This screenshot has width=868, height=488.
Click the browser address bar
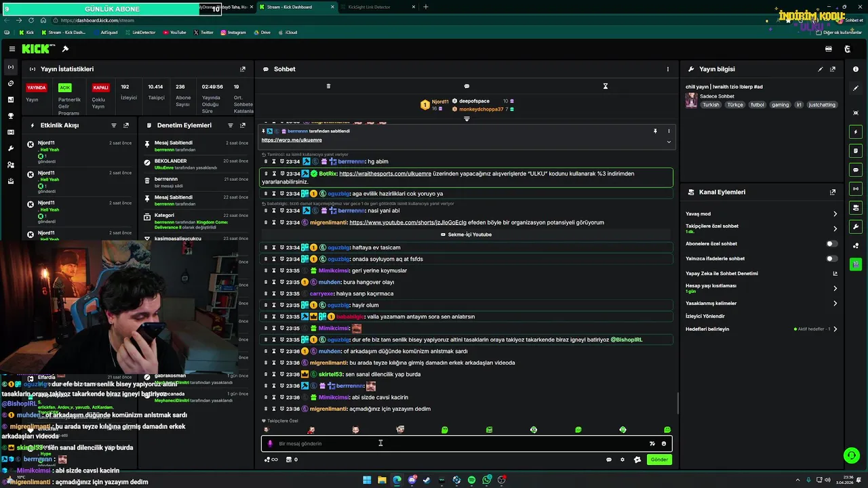point(407,20)
